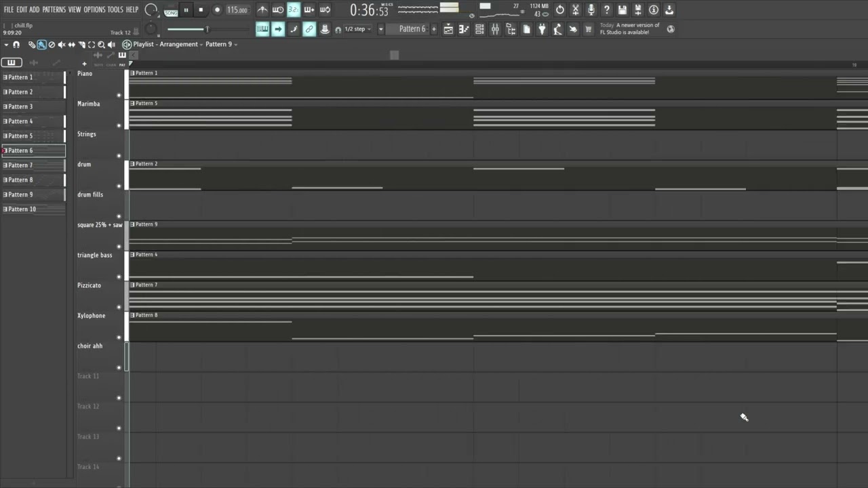Open the Browser view icon
868x488 pixels.
pyautogui.click(x=511, y=29)
